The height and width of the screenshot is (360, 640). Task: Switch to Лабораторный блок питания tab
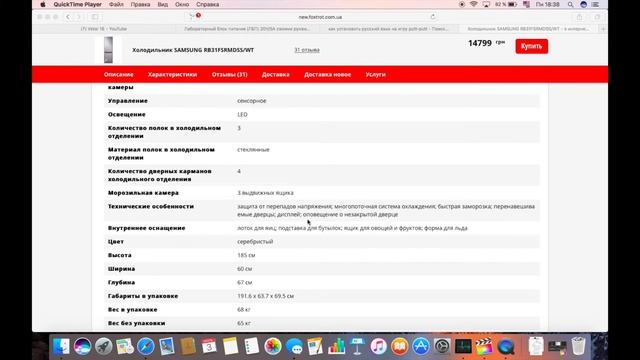point(247,29)
